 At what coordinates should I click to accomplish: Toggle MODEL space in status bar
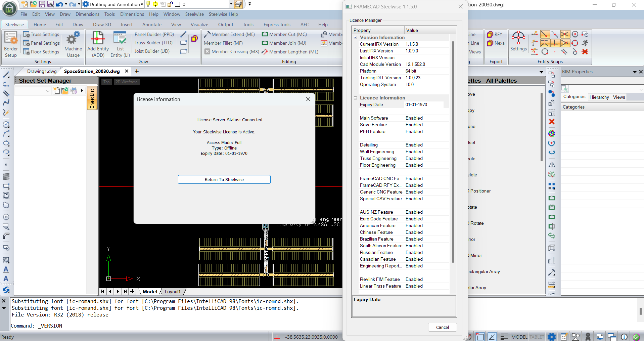click(519, 337)
